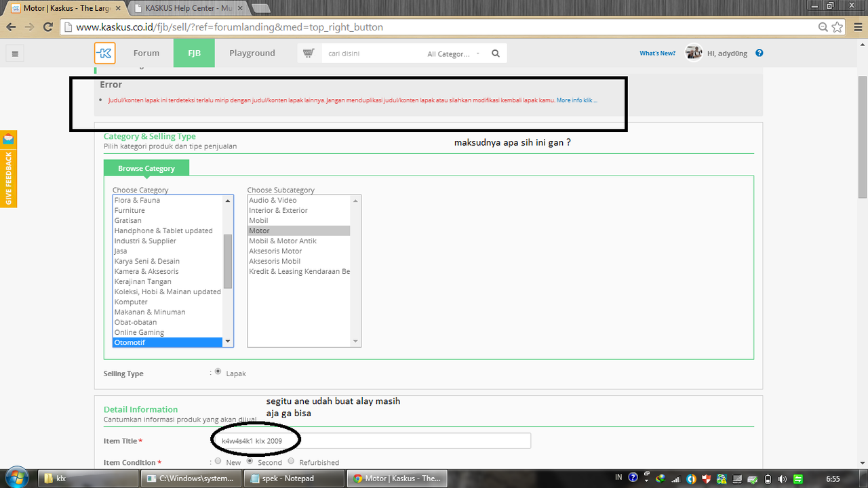Click the browser forward arrow
This screenshot has height=488, width=868.
[29, 27]
